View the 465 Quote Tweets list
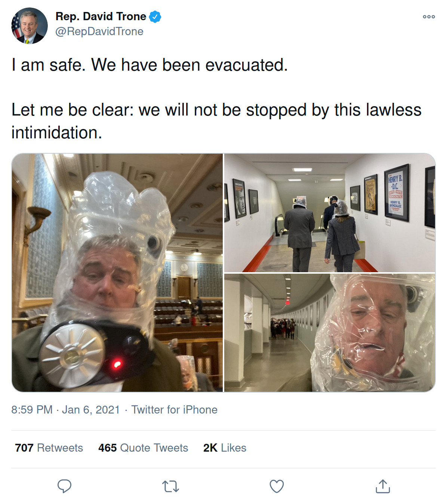This screenshot has width=447, height=504. click(x=143, y=448)
